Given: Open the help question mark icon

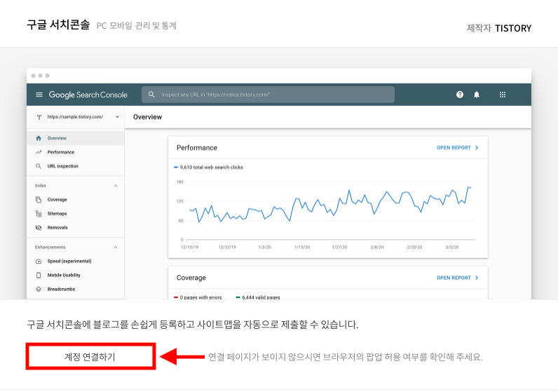Looking at the screenshot, I should 460,95.
